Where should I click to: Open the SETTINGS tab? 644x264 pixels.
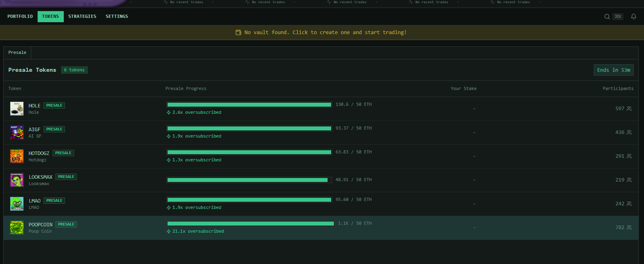(x=116, y=17)
